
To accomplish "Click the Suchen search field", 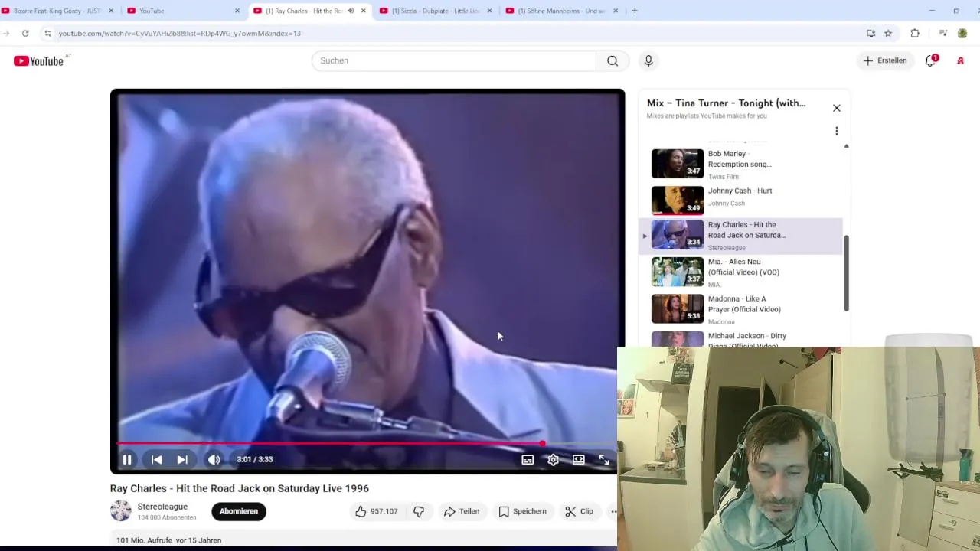I will tap(453, 60).
